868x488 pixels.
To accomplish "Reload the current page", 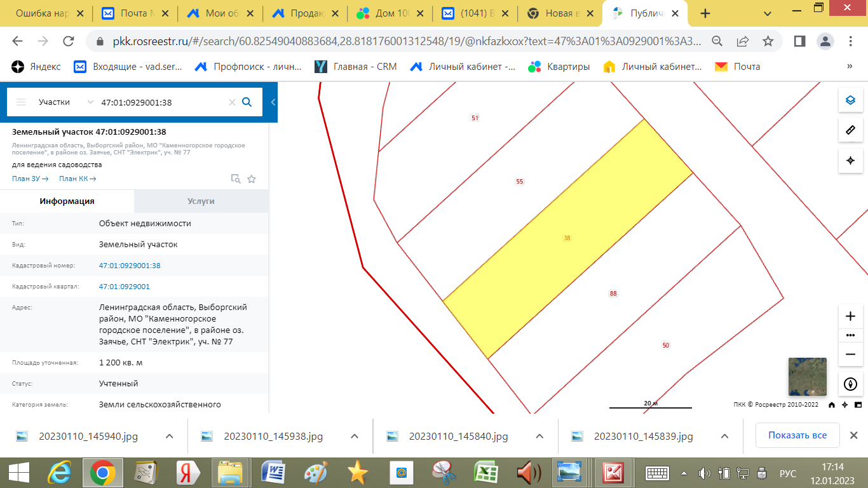I will tap(69, 41).
